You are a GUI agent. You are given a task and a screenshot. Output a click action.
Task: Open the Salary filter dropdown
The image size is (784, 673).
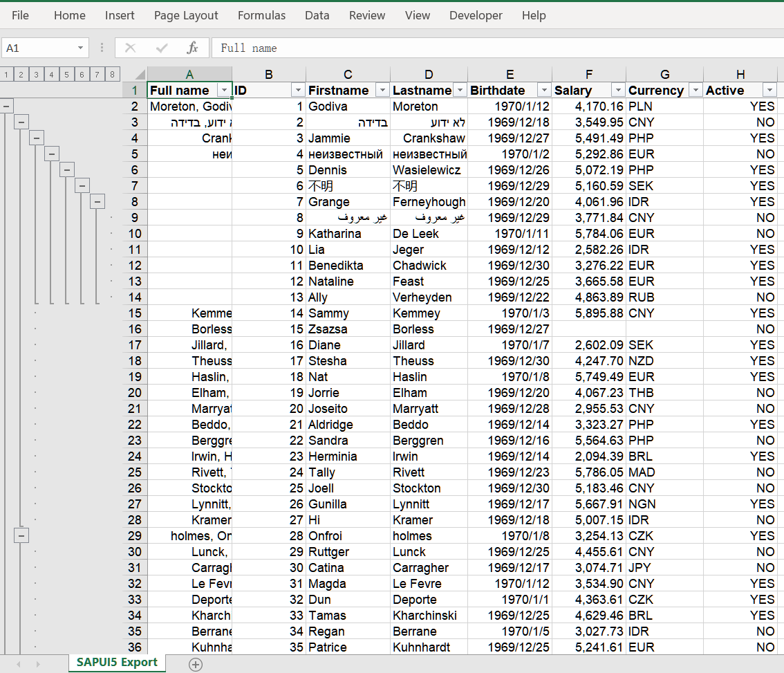click(x=618, y=90)
